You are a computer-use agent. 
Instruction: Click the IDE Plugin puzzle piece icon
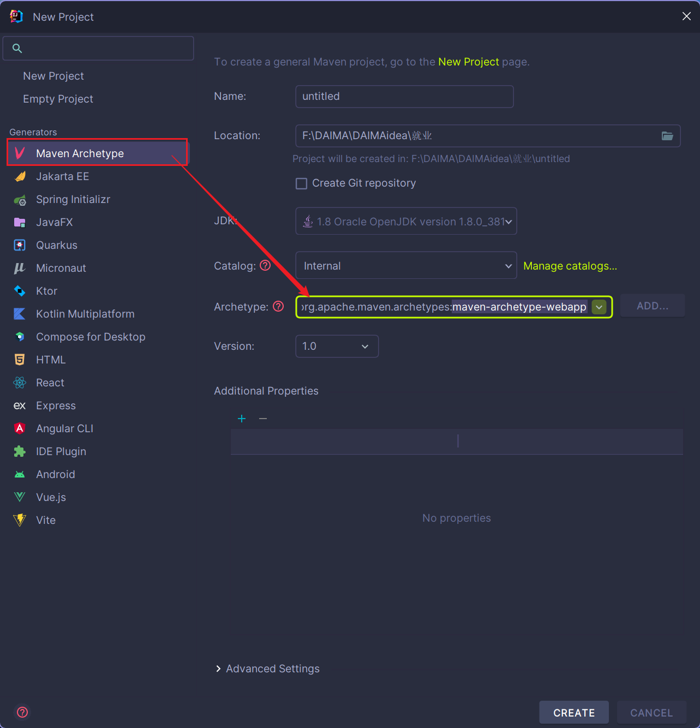pyautogui.click(x=20, y=451)
